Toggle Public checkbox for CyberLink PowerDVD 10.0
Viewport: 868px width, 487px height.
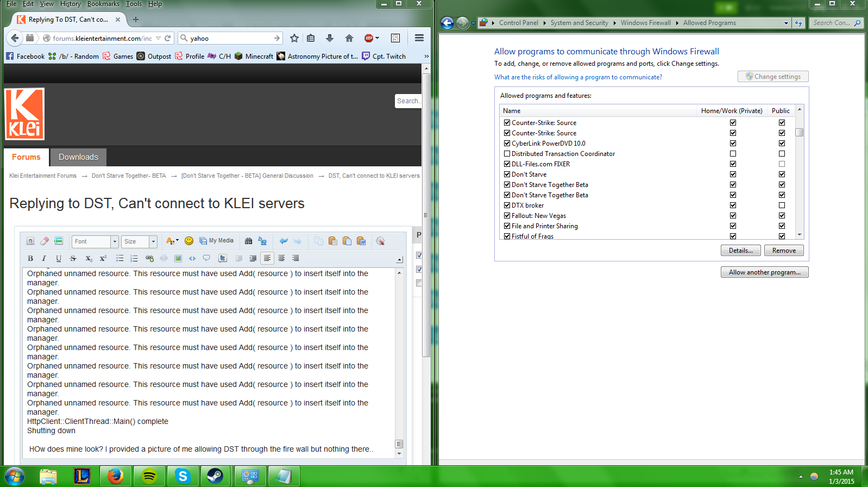pos(782,143)
